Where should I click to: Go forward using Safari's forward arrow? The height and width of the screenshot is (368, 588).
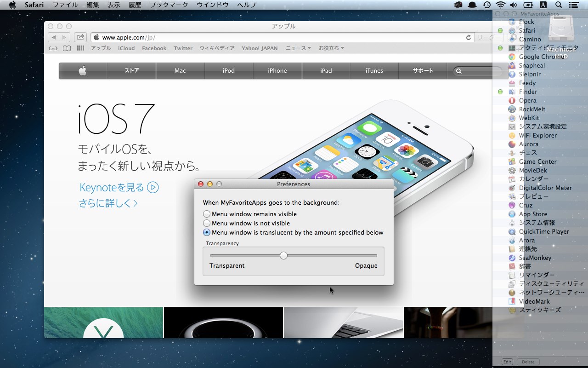tap(64, 37)
